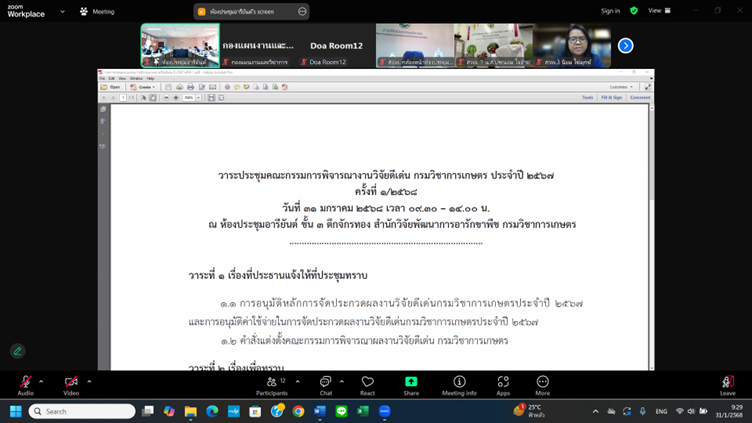Open bookmarks panel in Acrobat sidebar

pos(103,122)
